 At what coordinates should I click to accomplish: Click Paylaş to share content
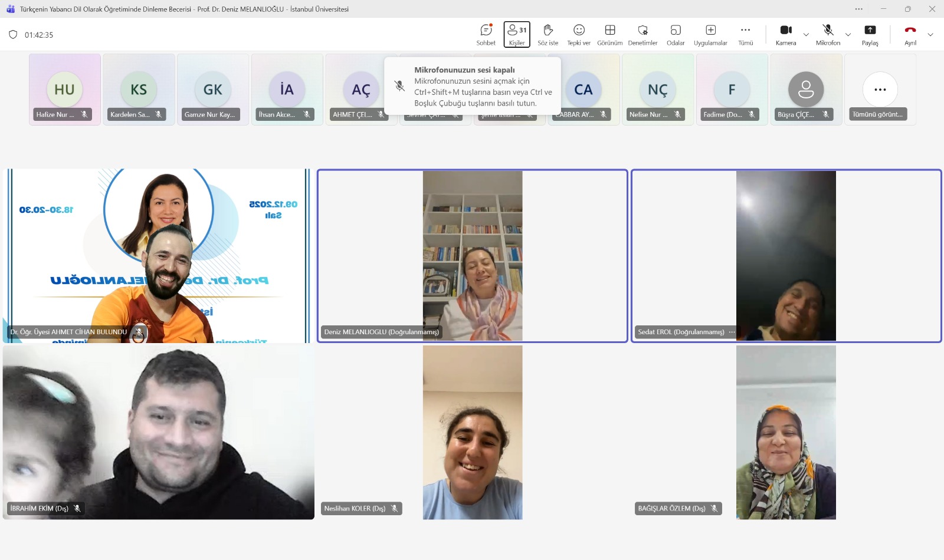[870, 35]
